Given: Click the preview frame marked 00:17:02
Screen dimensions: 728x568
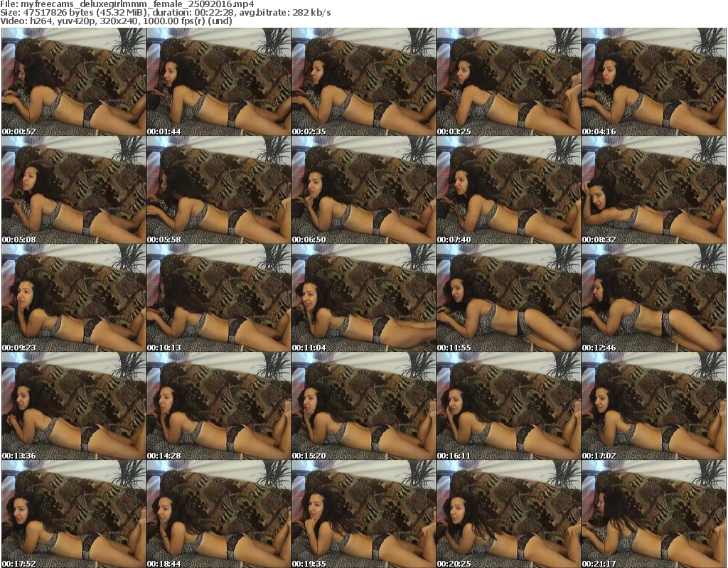Looking at the screenshot, I should tap(653, 406).
